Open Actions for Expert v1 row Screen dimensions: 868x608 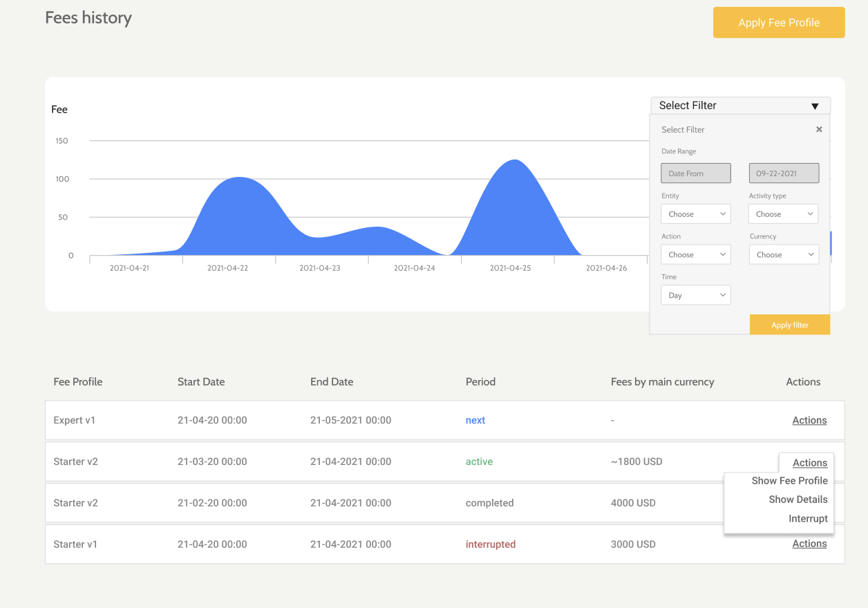[x=809, y=420]
